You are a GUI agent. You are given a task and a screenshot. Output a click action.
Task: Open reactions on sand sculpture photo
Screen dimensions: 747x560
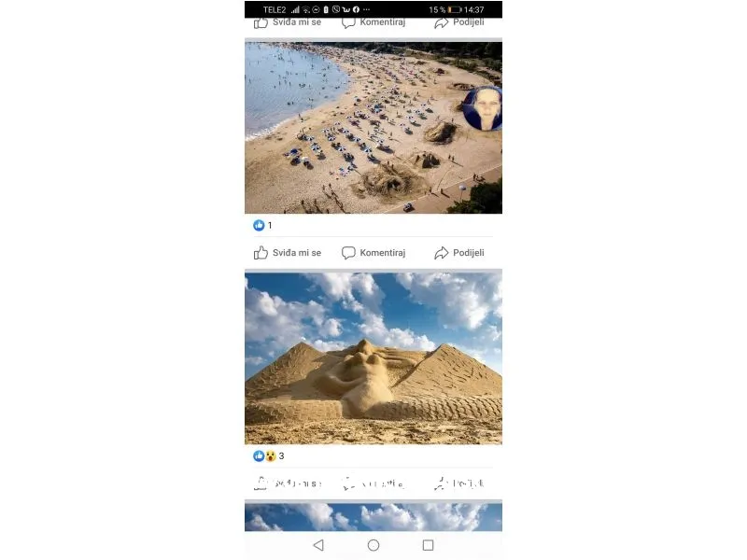click(269, 456)
